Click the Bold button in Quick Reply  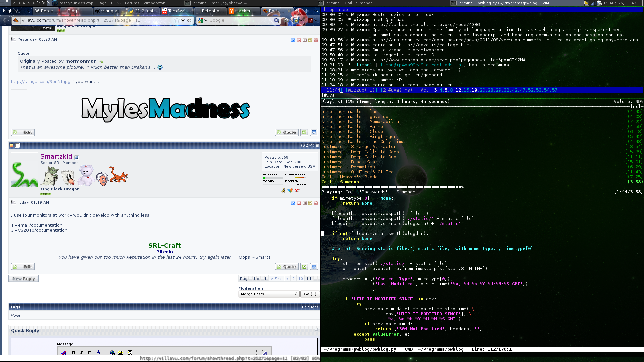pyautogui.click(x=73, y=353)
